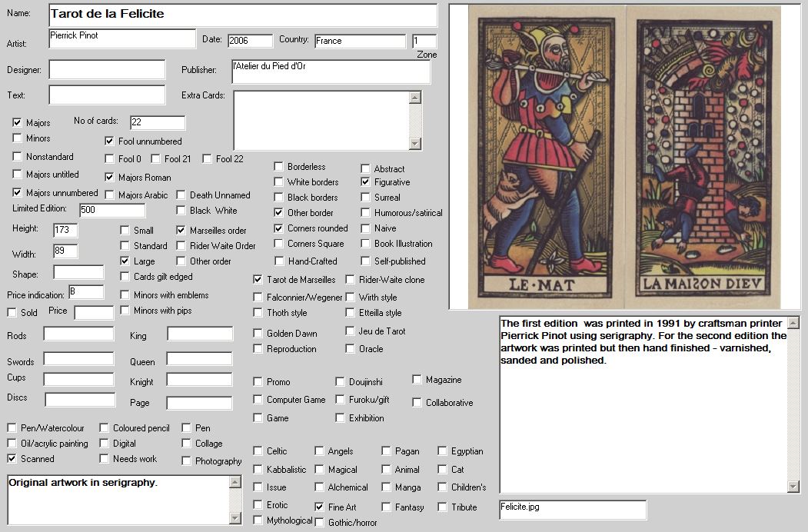The height and width of the screenshot is (532, 808).
Task: Click the Artist field showing Pierrick Pinot
Action: click(121, 38)
